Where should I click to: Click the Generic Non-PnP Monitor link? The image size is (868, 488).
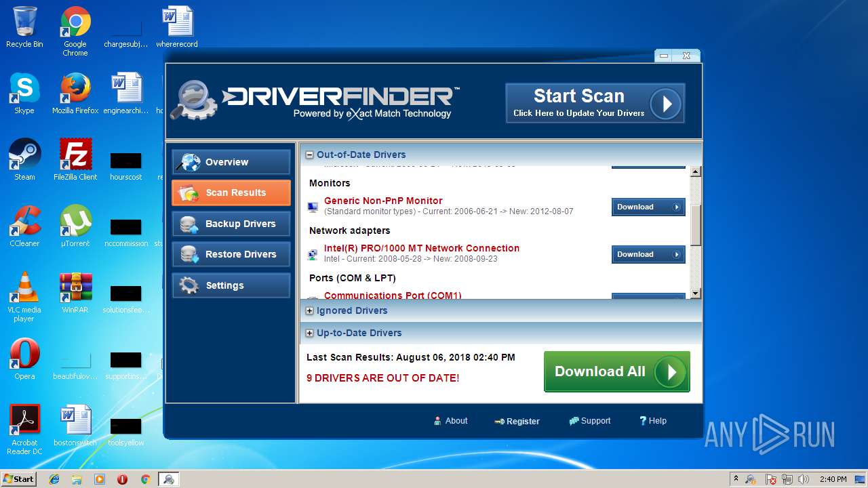(383, 201)
